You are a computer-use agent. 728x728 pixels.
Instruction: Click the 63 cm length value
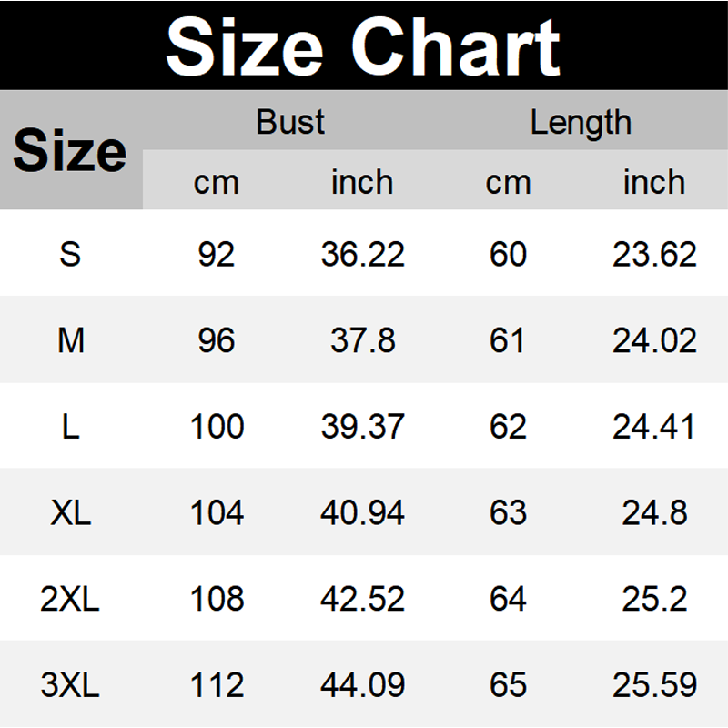[508, 513]
